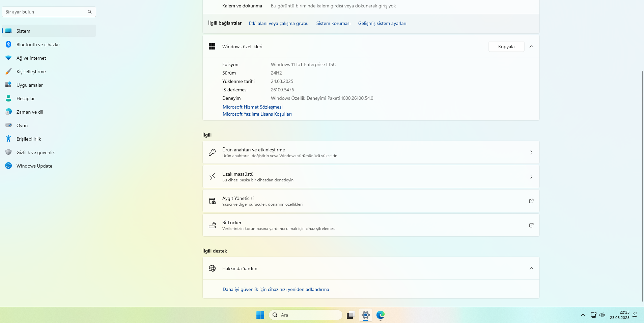Click the Windows özellikleri logo icon
The width and height of the screenshot is (644, 323).
tap(212, 47)
